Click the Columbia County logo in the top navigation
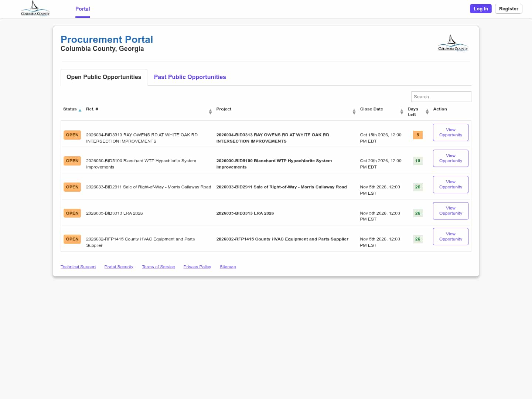The width and height of the screenshot is (532, 399). (35, 8)
